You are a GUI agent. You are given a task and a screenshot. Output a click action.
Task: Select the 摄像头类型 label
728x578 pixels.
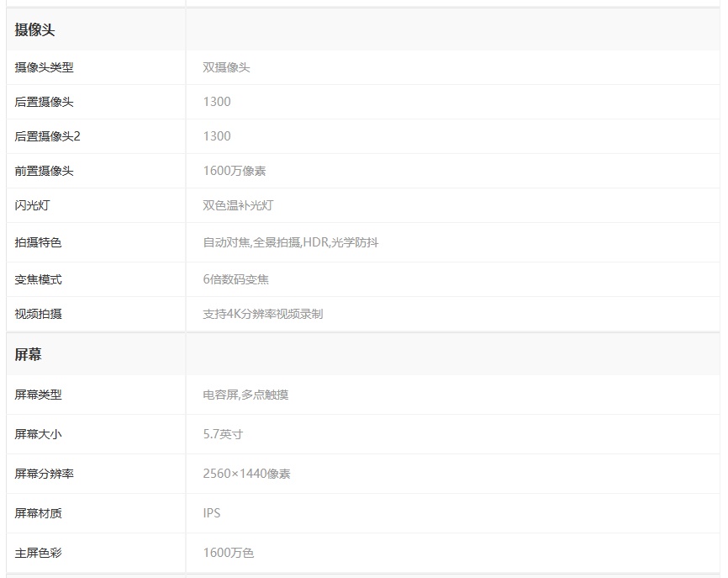[44, 67]
